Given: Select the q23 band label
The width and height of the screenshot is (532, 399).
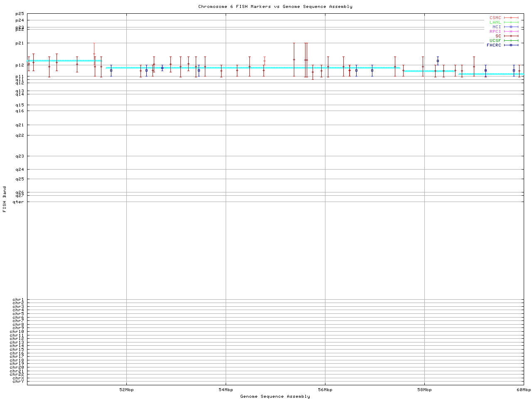Looking at the screenshot, I should point(20,156).
